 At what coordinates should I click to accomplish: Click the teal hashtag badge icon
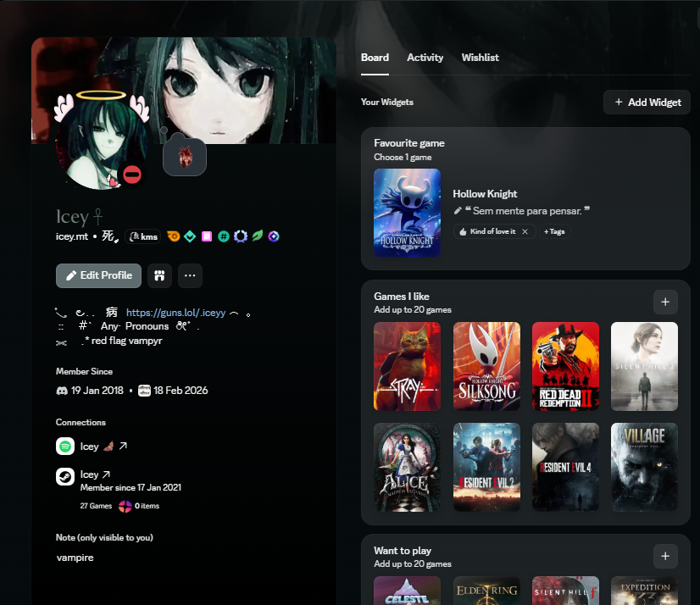tap(224, 236)
